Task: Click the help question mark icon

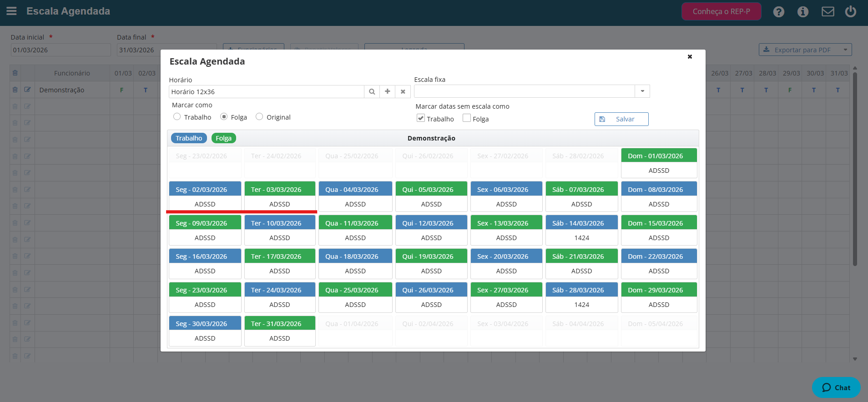Action: coord(779,12)
